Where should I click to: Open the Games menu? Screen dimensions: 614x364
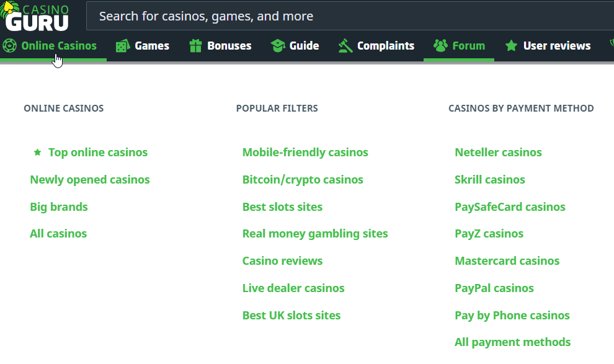tap(152, 46)
